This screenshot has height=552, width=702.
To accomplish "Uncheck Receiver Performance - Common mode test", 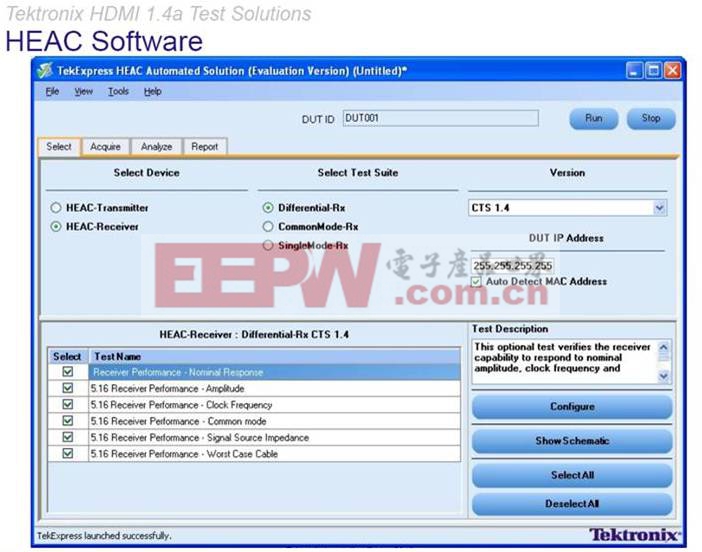I will [68, 421].
